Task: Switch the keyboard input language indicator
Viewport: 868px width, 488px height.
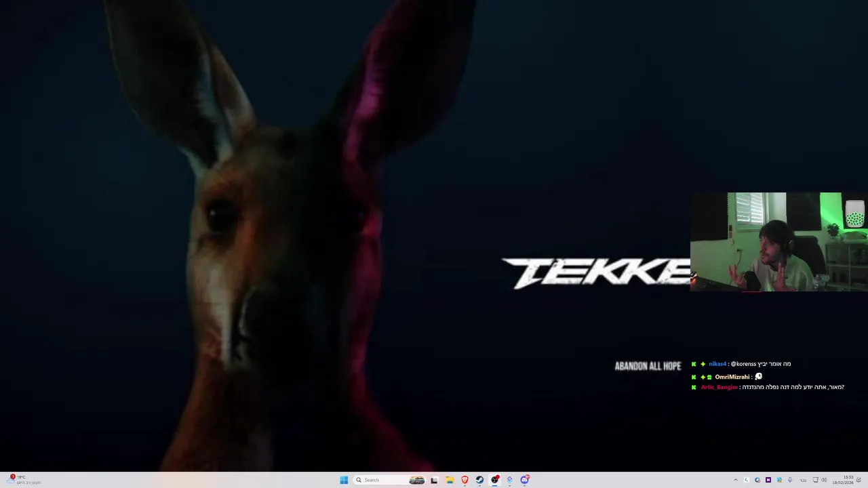Action: tap(804, 481)
